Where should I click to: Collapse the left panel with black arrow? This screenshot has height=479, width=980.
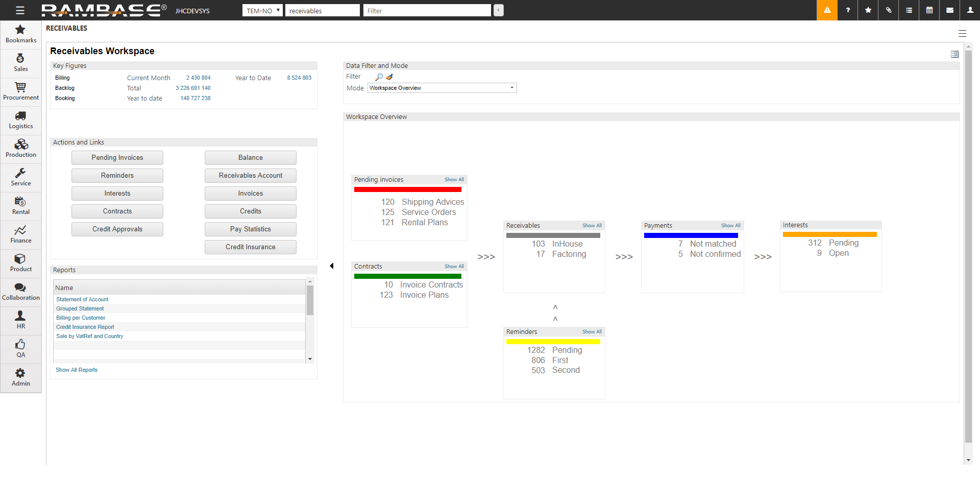[332, 266]
